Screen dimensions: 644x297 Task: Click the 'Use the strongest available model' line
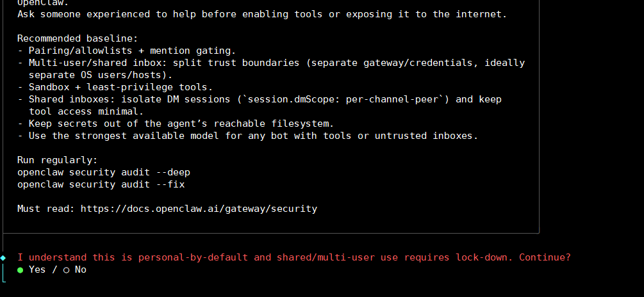(x=247, y=136)
